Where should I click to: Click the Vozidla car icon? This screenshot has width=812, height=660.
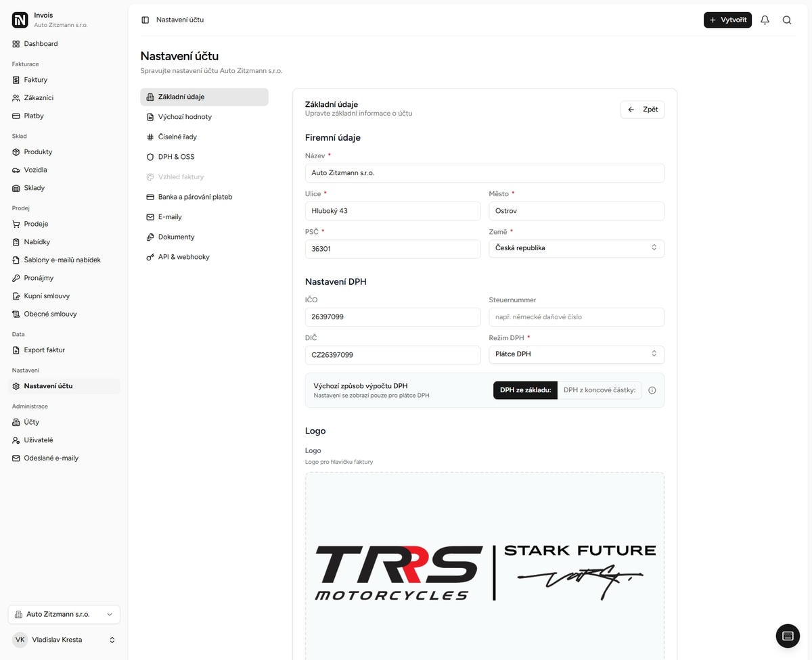[16, 170]
